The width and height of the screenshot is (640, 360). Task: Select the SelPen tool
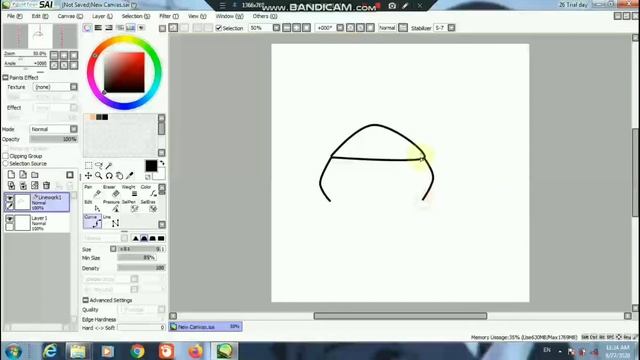click(131, 206)
